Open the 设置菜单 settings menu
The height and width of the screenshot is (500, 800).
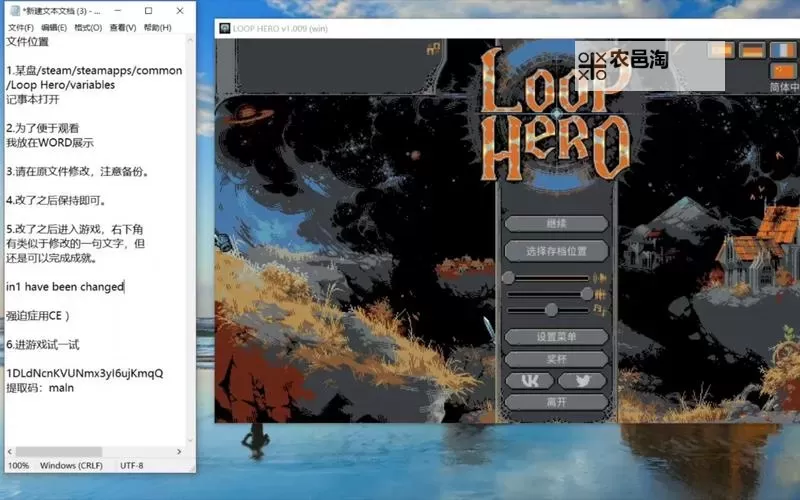pos(556,337)
